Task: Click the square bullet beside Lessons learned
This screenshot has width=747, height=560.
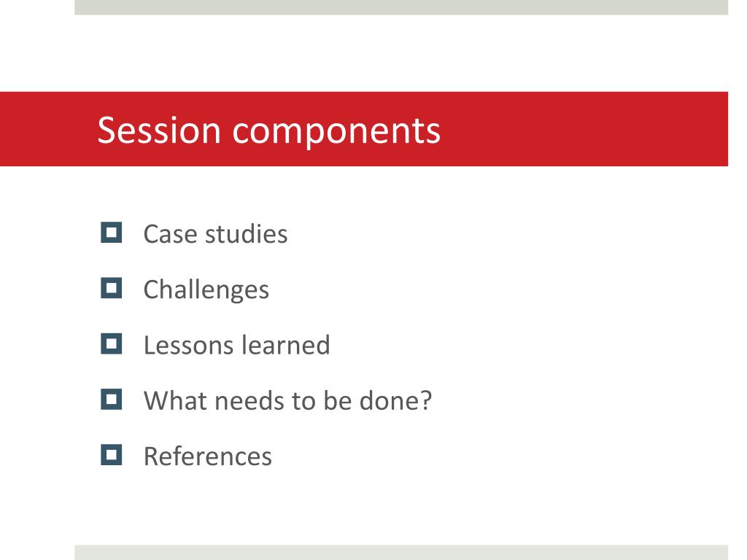Action: pyautogui.click(x=111, y=344)
